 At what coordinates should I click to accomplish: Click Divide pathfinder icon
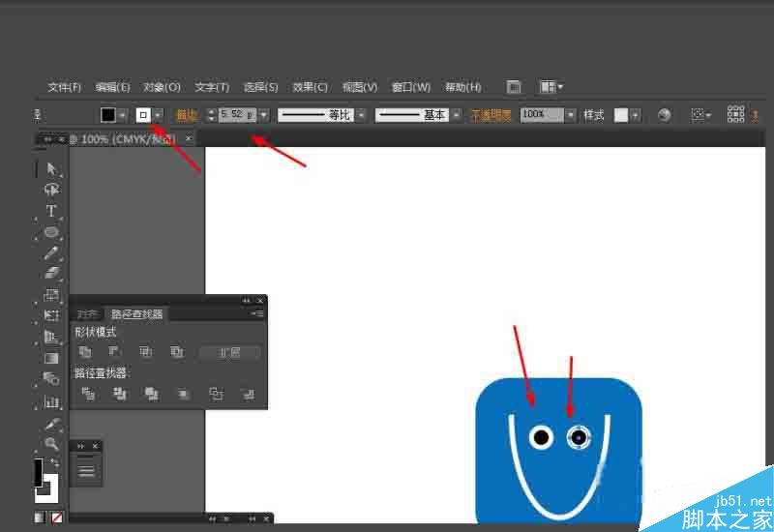(88, 394)
